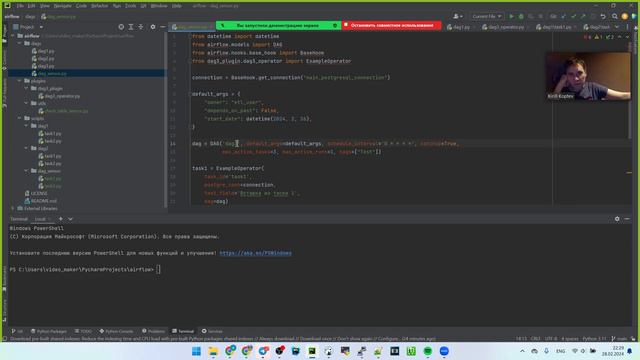Start debugging with the bug icon
This screenshot has height=360, width=640.
coord(521,16)
